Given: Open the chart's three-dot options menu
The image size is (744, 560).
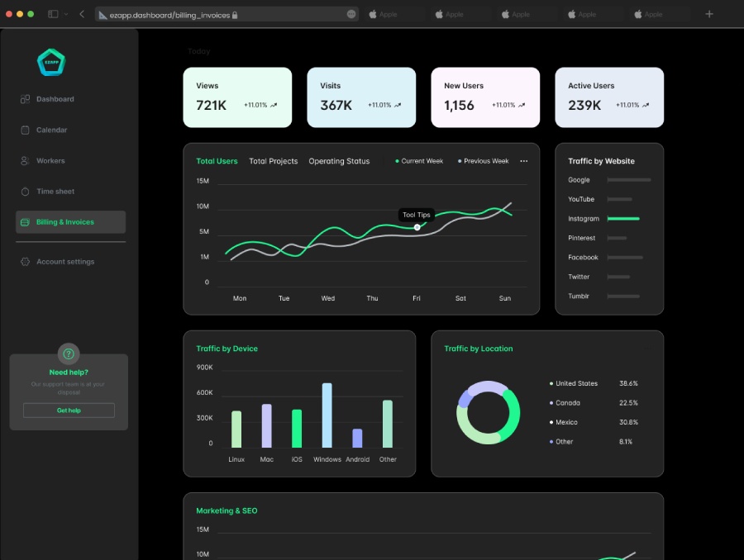Looking at the screenshot, I should coord(523,161).
